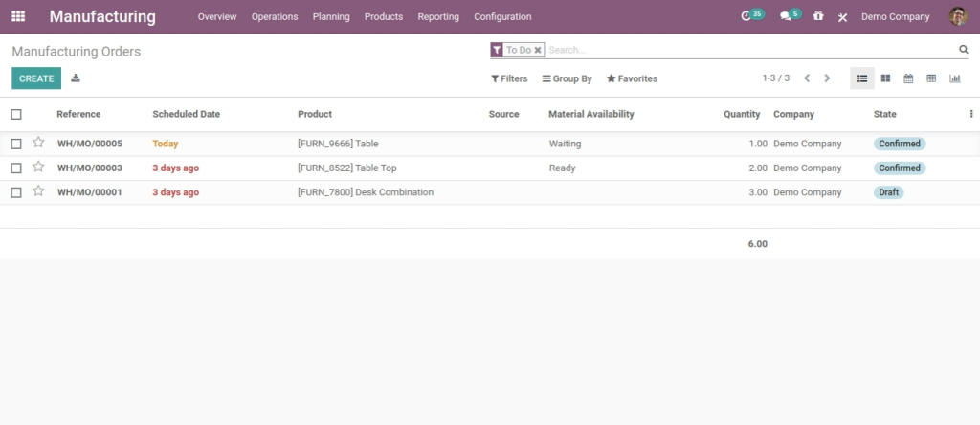The height and width of the screenshot is (425, 980).
Task: Open the user avatar menu
Action: pos(957,17)
